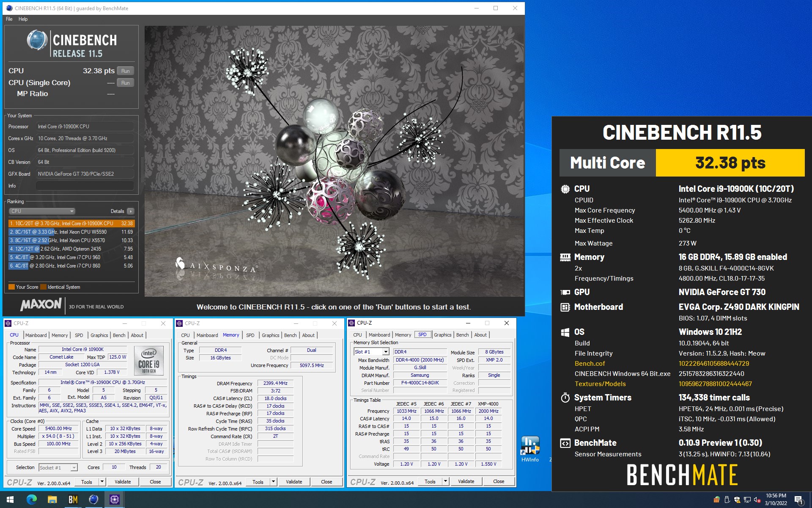This screenshot has height=508, width=812.
Task: Select ranking row AMD Opteron 2435
Action: tap(71, 249)
